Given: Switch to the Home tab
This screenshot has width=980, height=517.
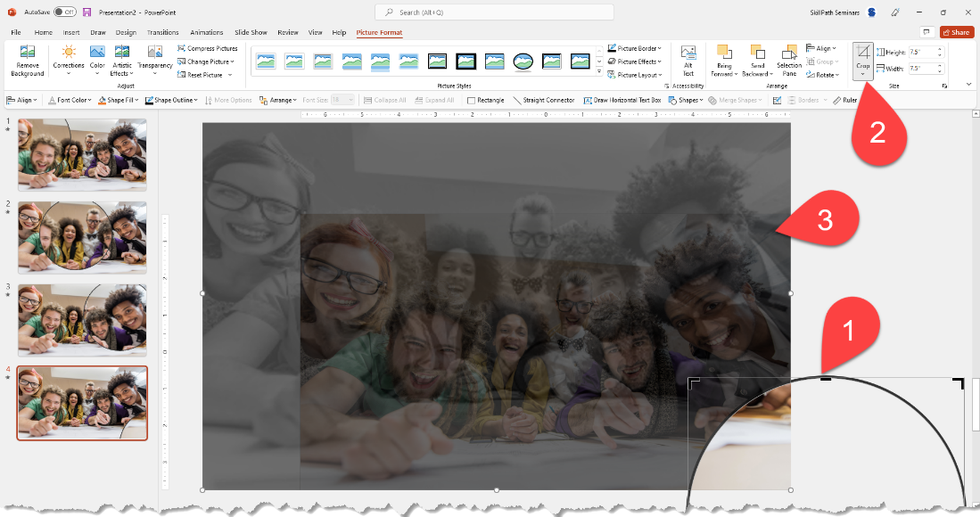Looking at the screenshot, I should point(43,32).
